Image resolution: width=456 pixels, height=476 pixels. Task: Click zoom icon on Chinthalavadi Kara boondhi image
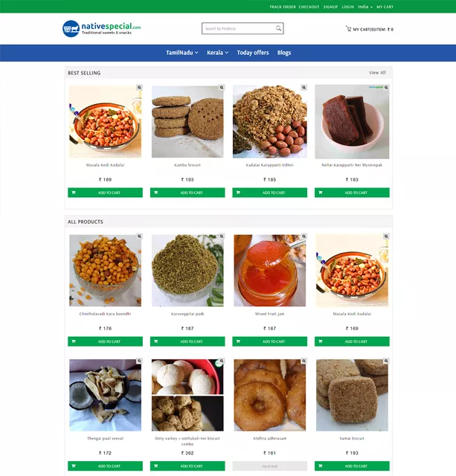139,237
